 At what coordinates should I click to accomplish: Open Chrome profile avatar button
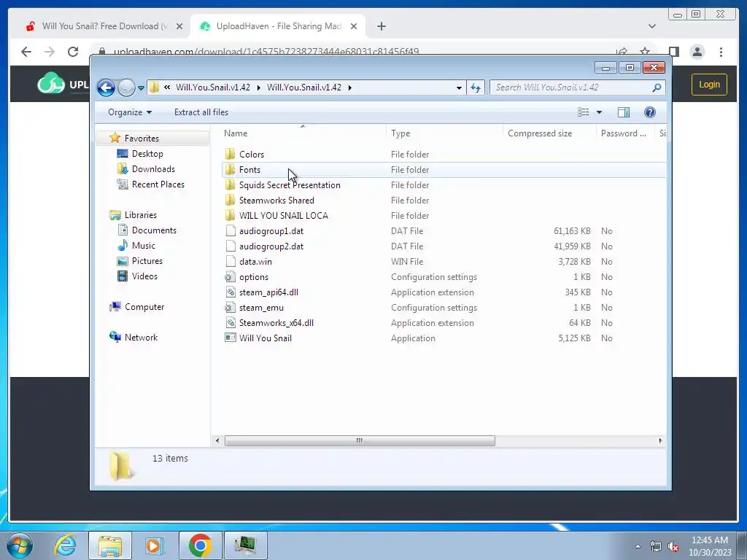pyautogui.click(x=697, y=52)
